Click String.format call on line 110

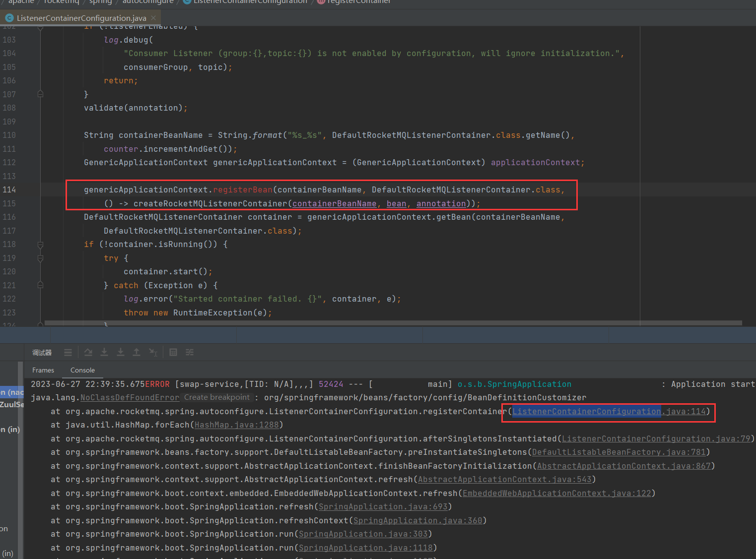point(250,135)
